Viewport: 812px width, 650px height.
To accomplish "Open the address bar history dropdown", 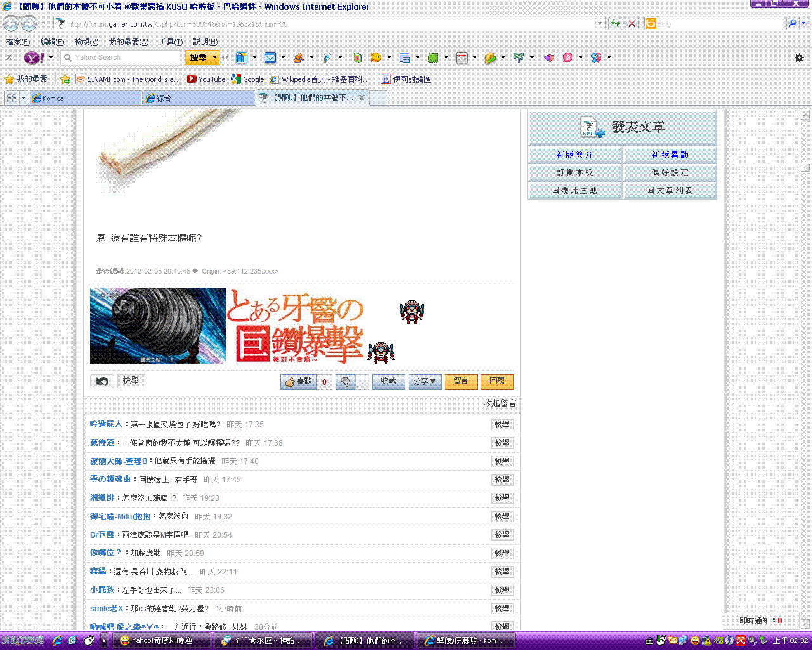I will [x=600, y=23].
